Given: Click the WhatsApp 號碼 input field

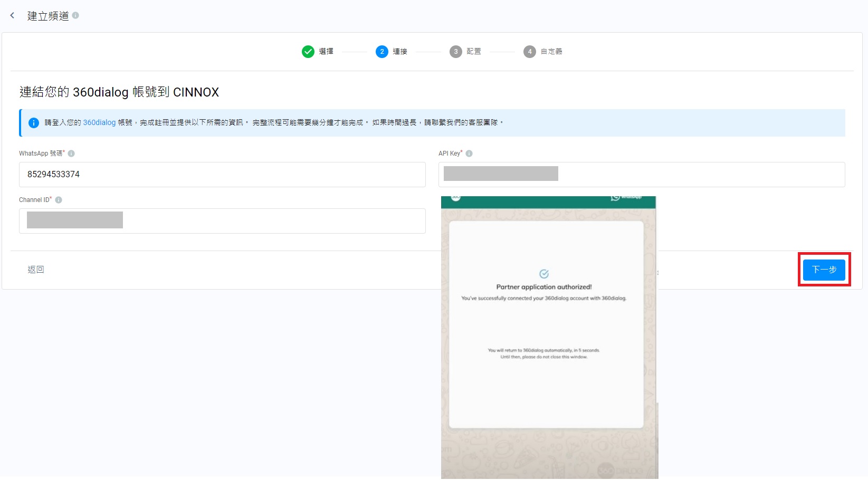Looking at the screenshot, I should point(222,175).
